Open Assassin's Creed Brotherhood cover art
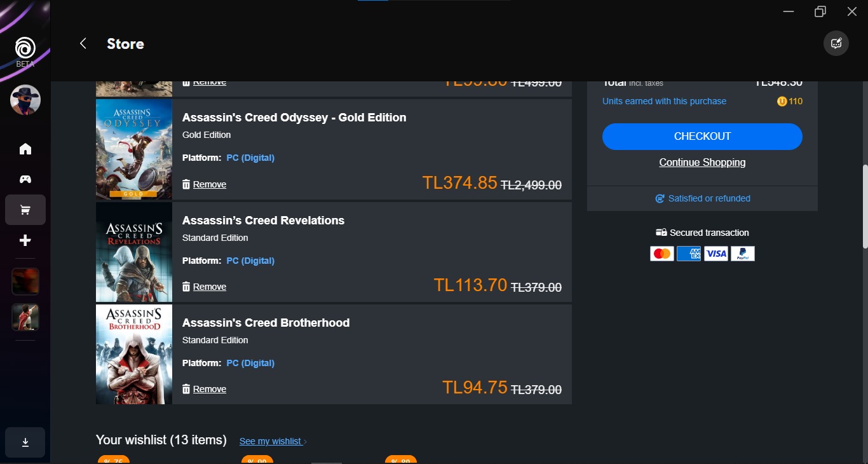Image resolution: width=868 pixels, height=464 pixels. [134, 355]
